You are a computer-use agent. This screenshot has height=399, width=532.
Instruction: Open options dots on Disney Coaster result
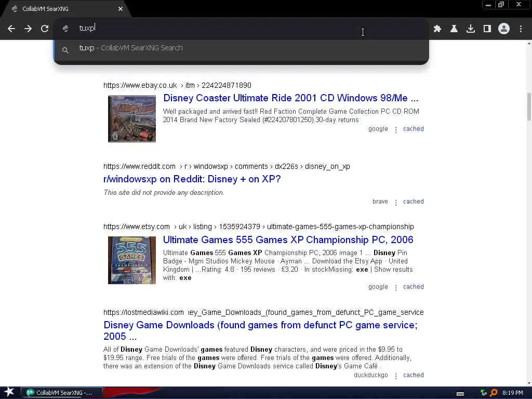coord(395,129)
